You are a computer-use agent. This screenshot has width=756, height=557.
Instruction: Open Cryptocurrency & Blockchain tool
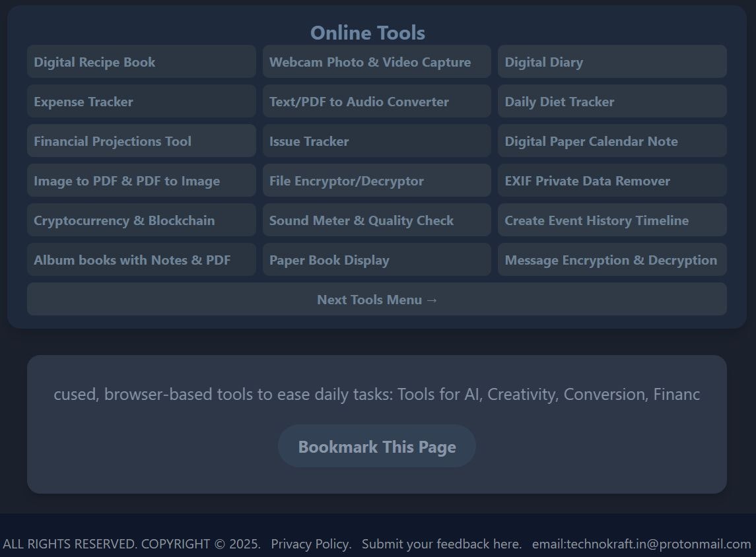[141, 220]
